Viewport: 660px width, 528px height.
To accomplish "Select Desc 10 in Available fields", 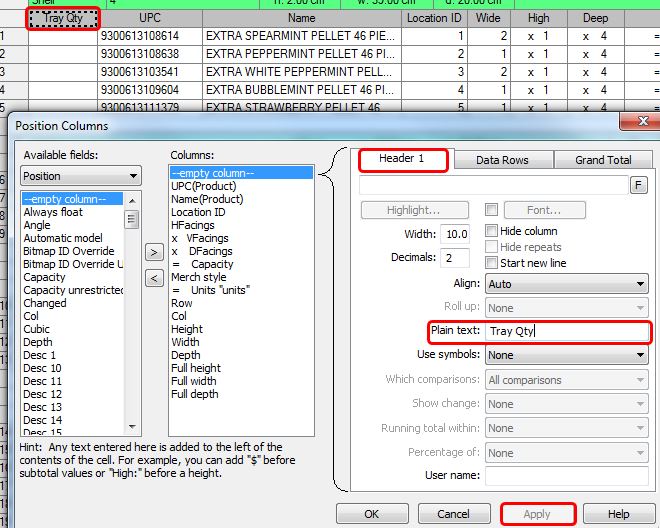I will click(43, 368).
